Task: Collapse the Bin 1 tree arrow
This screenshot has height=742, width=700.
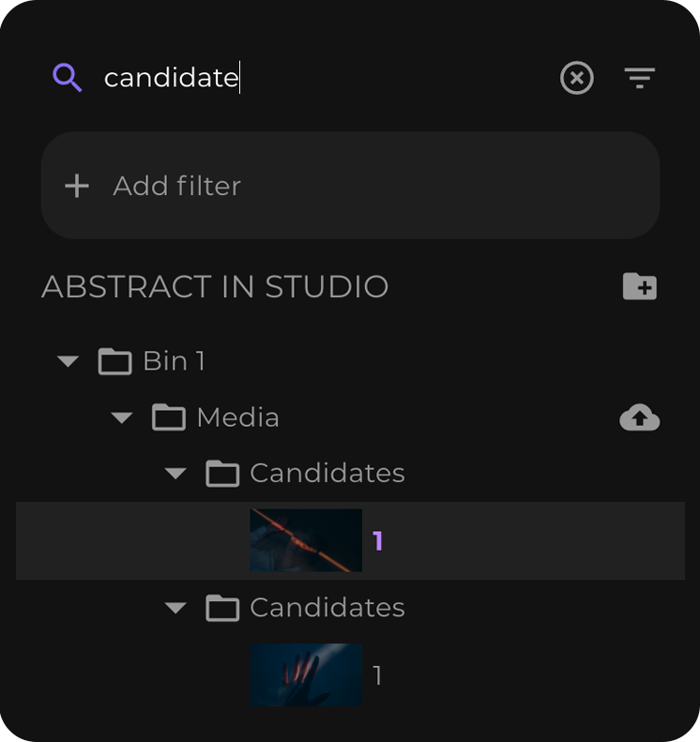Action: tap(68, 361)
